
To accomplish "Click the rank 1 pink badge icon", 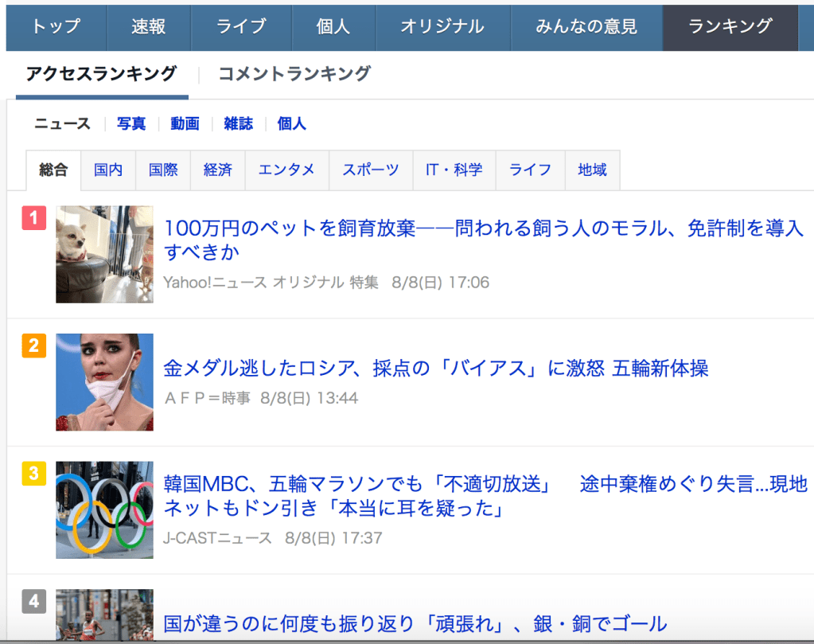I will pos(33,217).
